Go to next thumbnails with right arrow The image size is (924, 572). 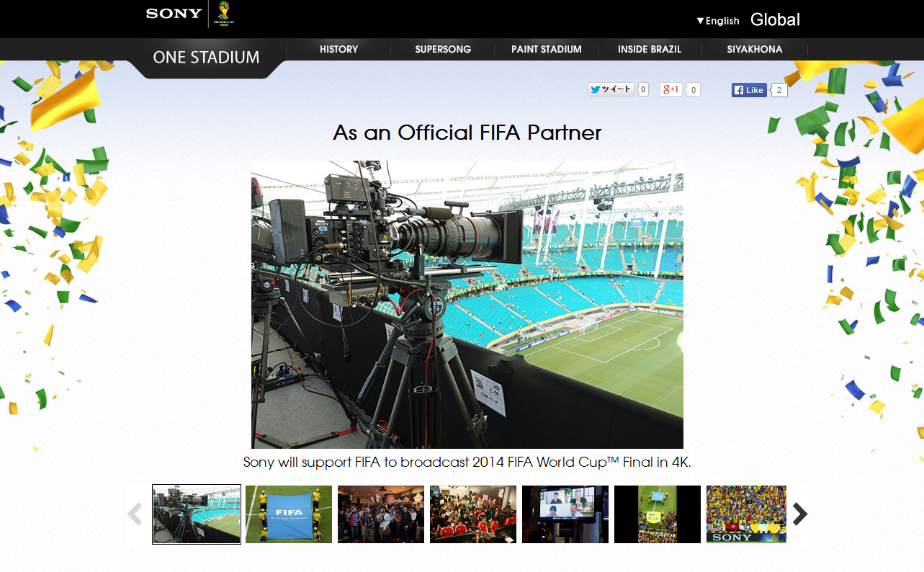799,514
